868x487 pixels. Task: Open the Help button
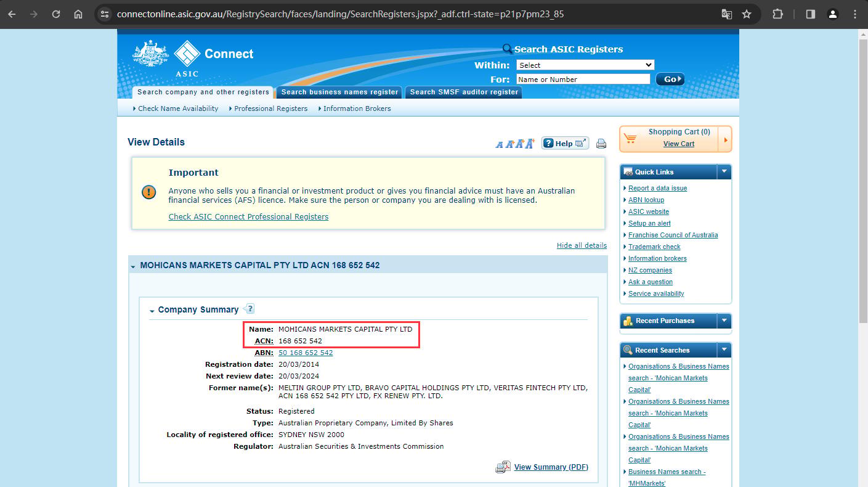pyautogui.click(x=565, y=143)
